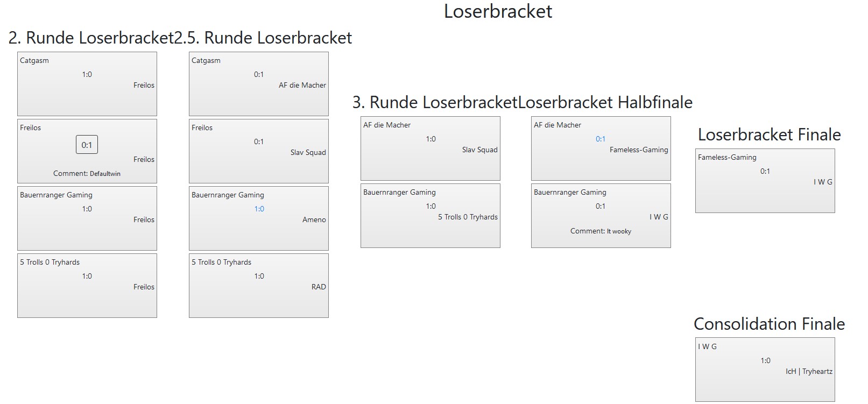Click the 1:0 score in Consolidation Finale
Screen dimensions: 868x404
766,360
